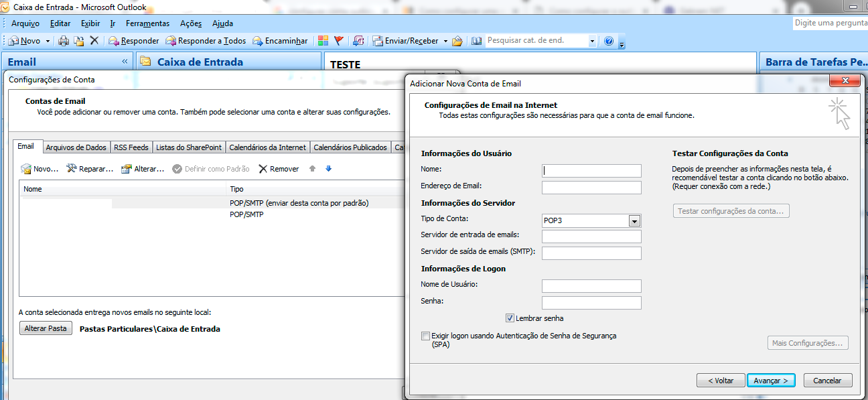Open toolbar options overflow arrow
Screen dimensions: 868x400
click(622, 44)
